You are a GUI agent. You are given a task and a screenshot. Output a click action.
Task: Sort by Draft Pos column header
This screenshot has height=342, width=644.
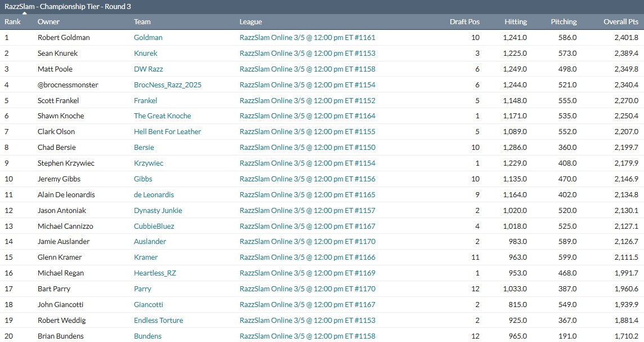[464, 22]
